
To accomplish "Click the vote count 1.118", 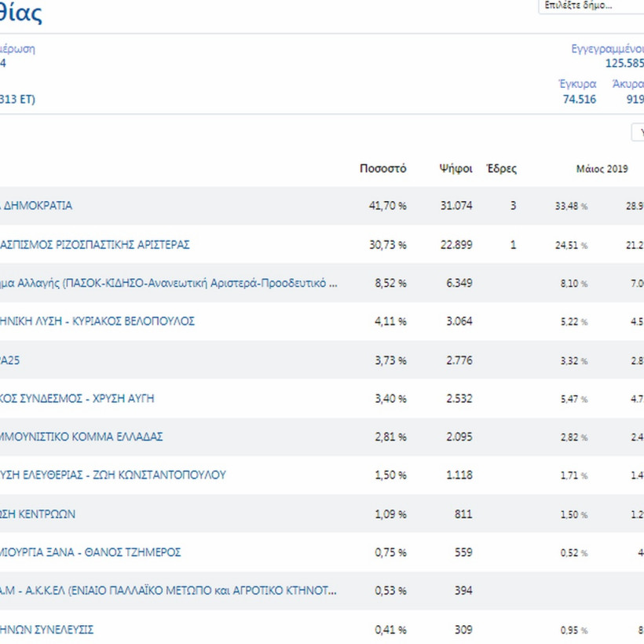I will pyautogui.click(x=459, y=475).
